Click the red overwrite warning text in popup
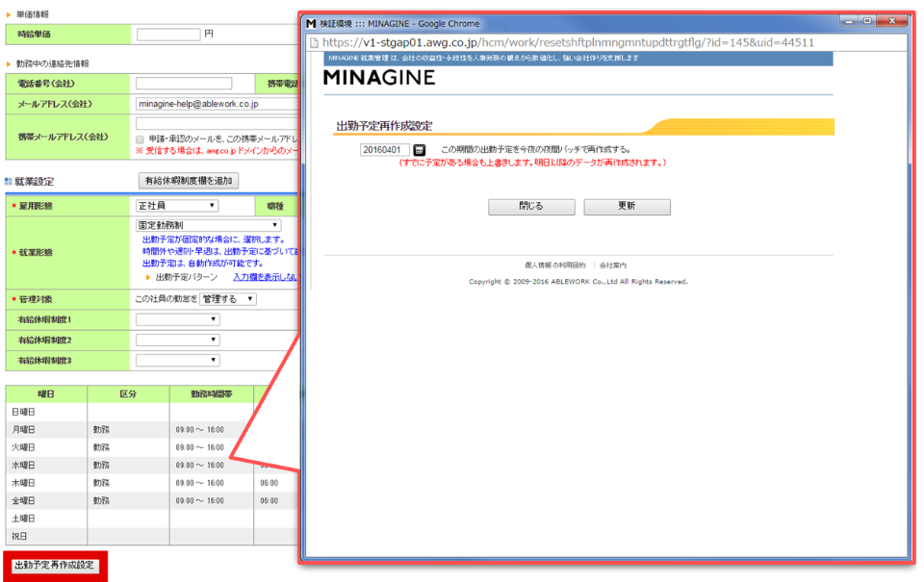The height and width of the screenshot is (582, 924). coord(532,163)
